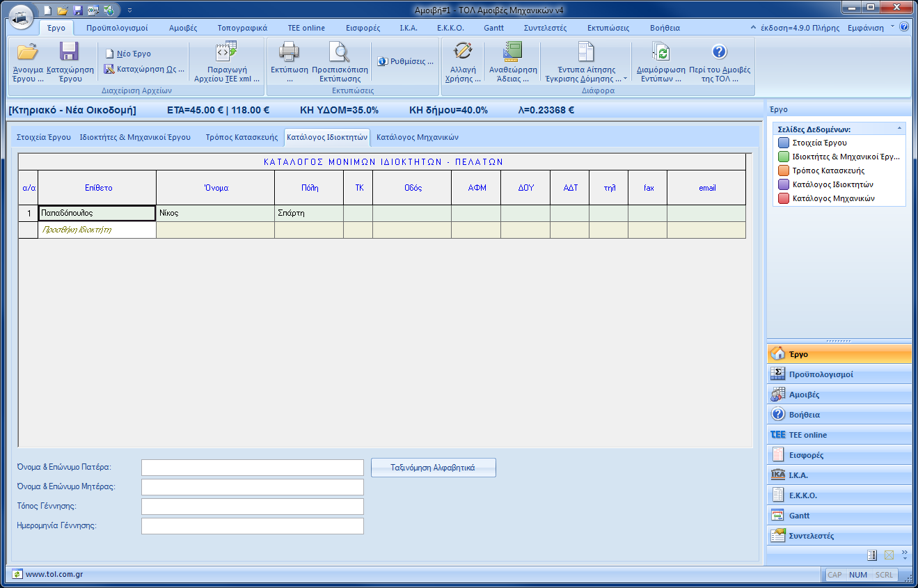Click Όνομα & Επώνυμο Πατέρα input field
Viewport: 918px width, 588px height.
(x=253, y=468)
